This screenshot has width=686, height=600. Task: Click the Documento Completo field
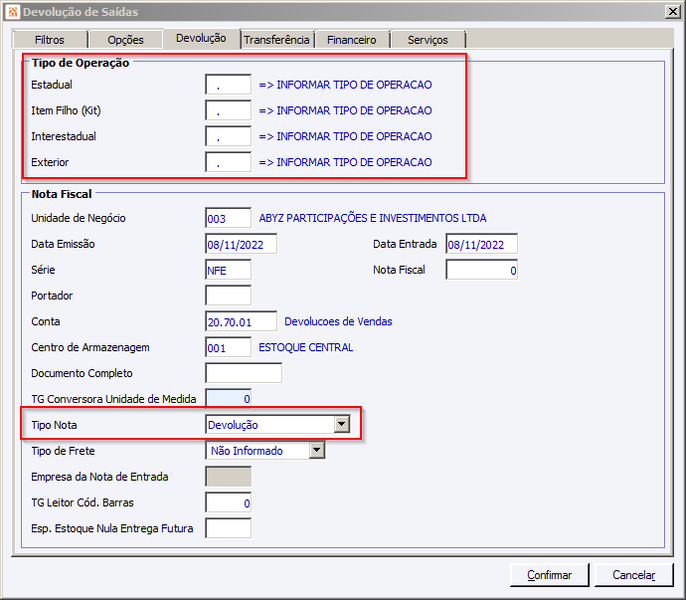pos(244,373)
